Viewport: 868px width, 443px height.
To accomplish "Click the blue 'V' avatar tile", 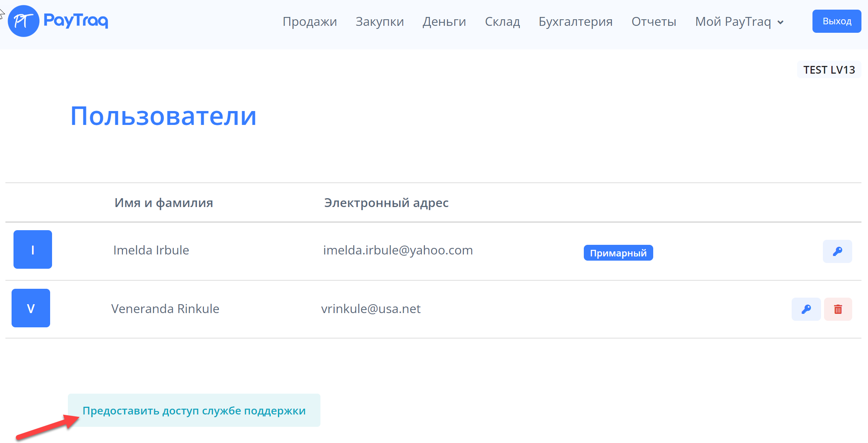I will click(31, 308).
